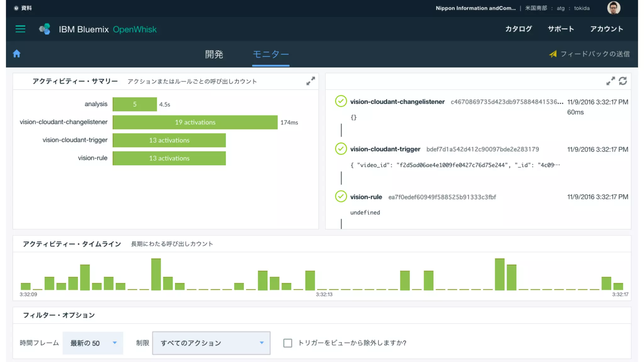This screenshot has width=644, height=362.
Task: Open the hamburger navigation menu
Action: pyautogui.click(x=20, y=29)
